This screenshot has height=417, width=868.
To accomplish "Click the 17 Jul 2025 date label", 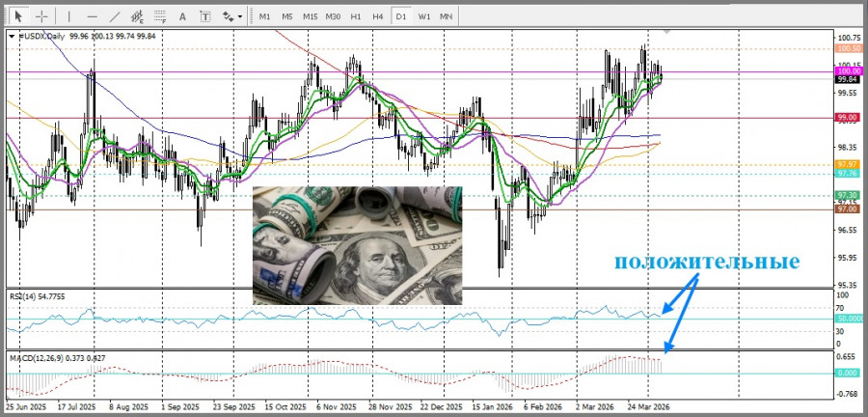I will point(76,406).
